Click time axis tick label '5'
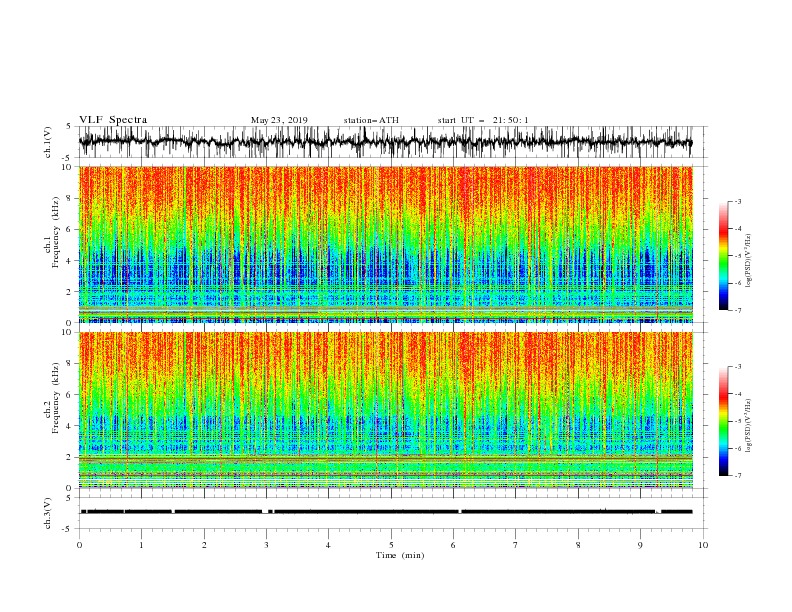 coord(391,545)
